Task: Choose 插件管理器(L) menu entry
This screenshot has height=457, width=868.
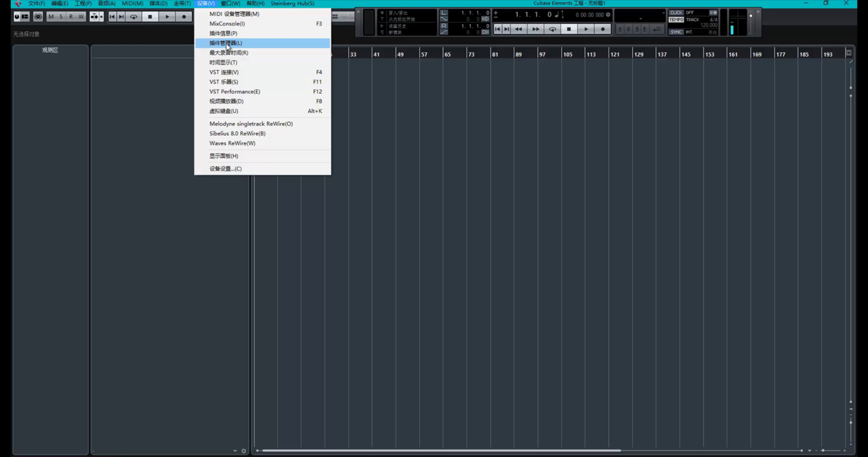Action: (262, 43)
